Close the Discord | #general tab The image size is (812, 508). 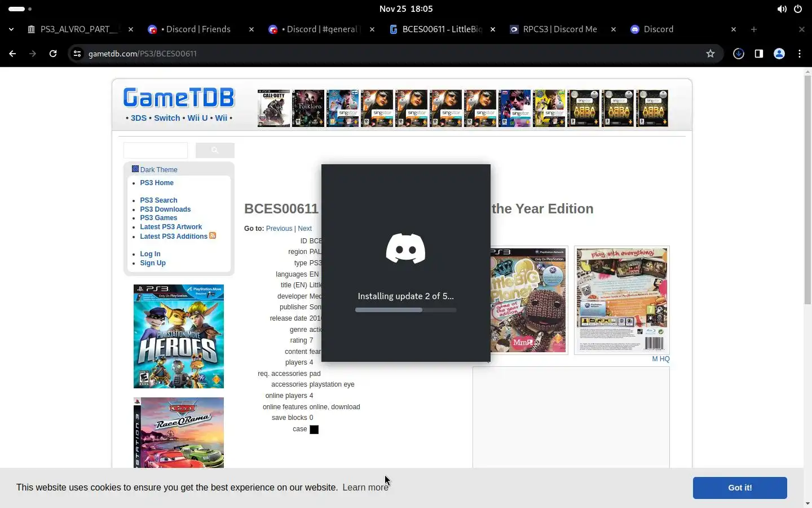(x=372, y=29)
